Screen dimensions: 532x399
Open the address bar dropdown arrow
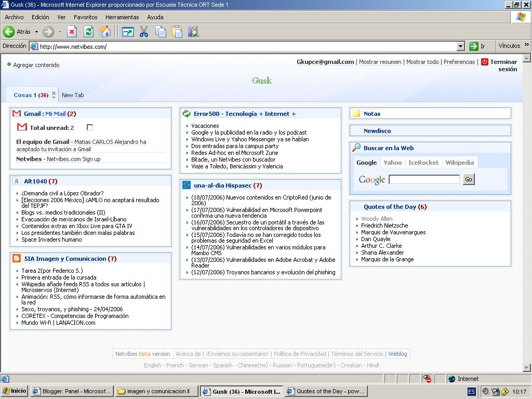(460, 46)
